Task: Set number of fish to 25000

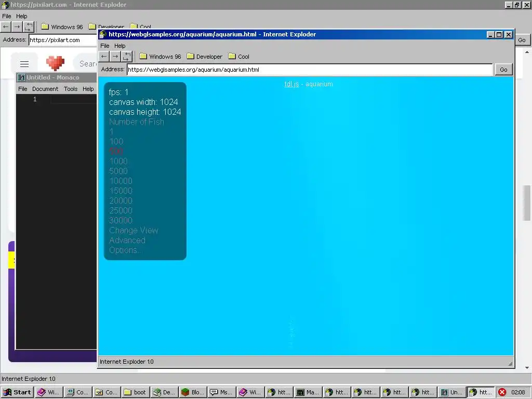Action: (121, 210)
